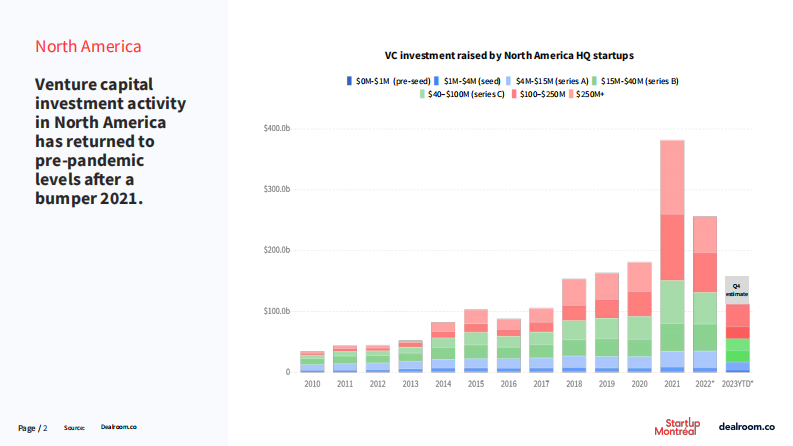
Task: Click the Page 2 indicator
Action: click(x=33, y=427)
